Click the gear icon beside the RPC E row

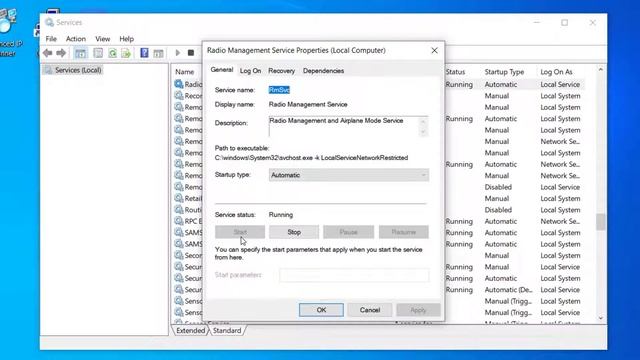(178, 221)
